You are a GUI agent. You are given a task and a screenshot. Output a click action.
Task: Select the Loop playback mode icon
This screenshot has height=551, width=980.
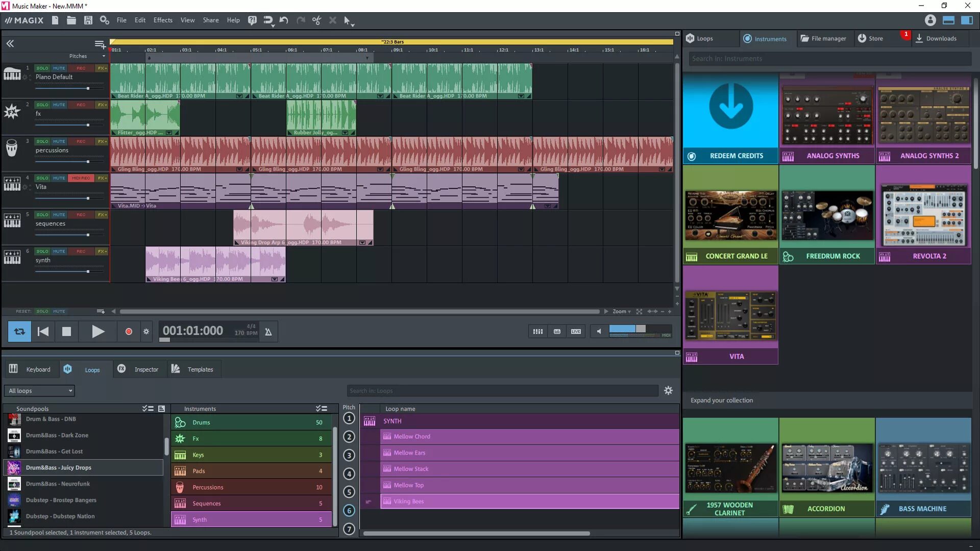(x=19, y=330)
